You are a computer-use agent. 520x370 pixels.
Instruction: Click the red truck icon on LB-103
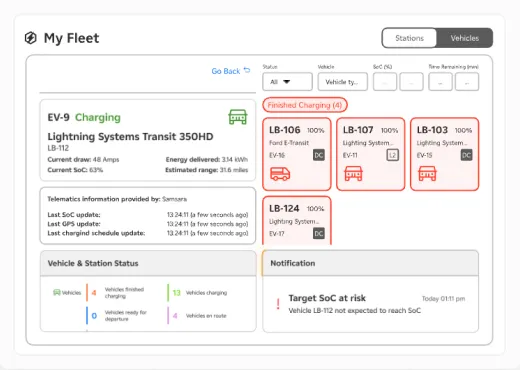(x=427, y=174)
